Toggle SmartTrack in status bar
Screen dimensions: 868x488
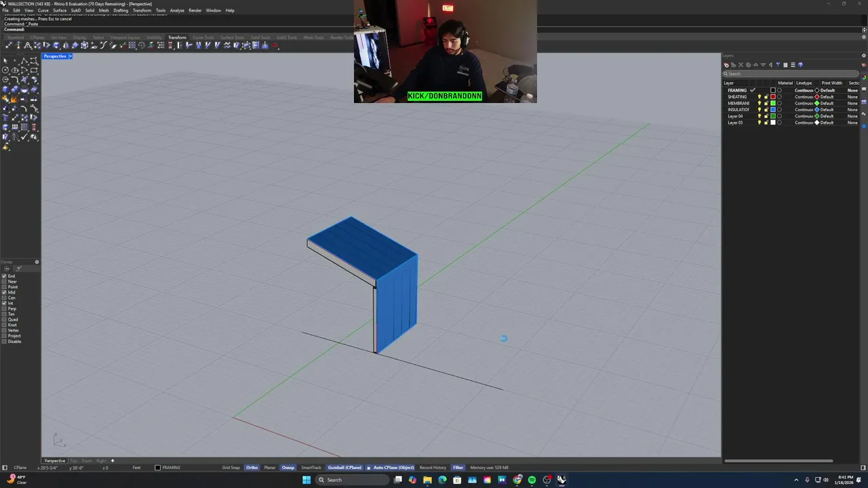click(x=311, y=468)
